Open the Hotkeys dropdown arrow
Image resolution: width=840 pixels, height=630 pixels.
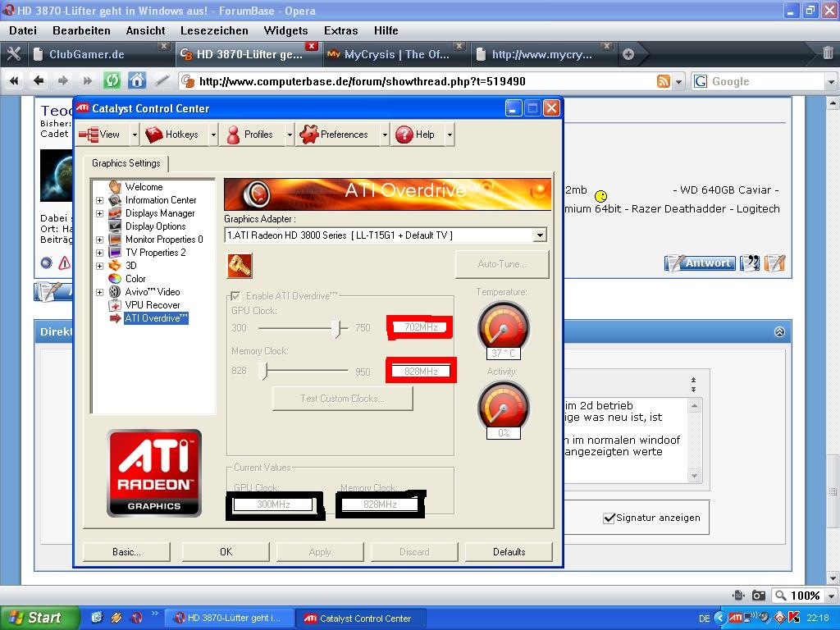tap(213, 135)
